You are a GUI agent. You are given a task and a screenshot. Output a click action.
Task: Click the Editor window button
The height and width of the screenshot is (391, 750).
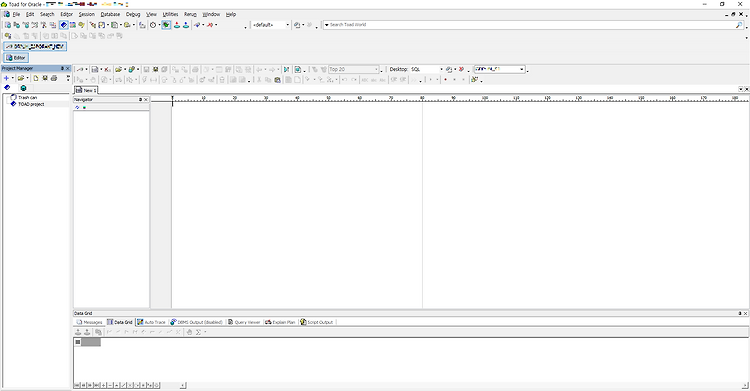click(x=16, y=57)
